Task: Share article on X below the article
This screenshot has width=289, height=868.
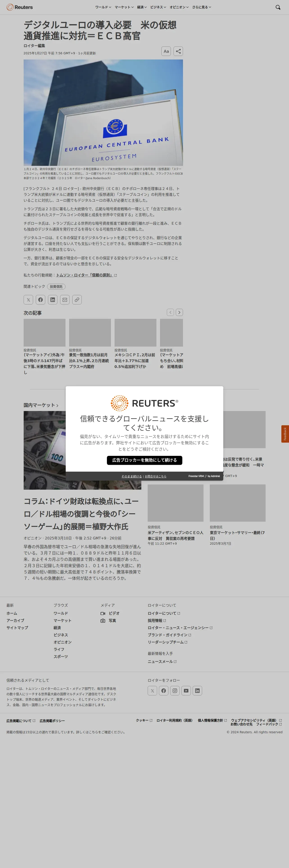Action: [28, 299]
